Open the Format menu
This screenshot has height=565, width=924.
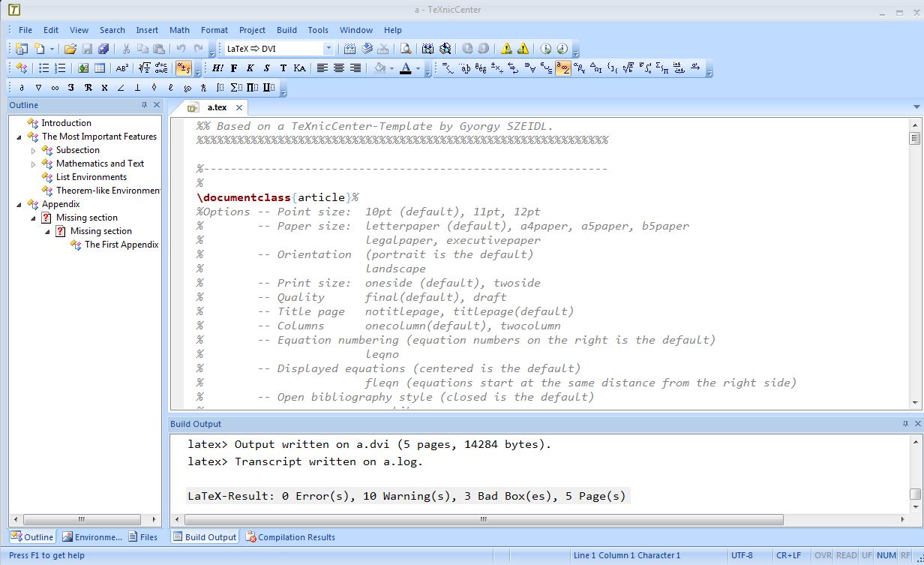(214, 30)
